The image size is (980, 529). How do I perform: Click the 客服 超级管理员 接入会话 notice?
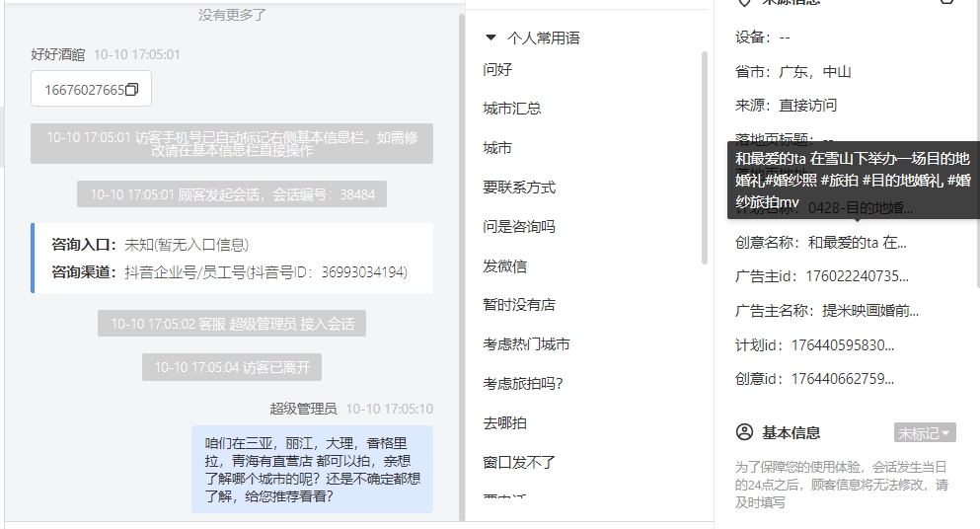[x=232, y=324]
